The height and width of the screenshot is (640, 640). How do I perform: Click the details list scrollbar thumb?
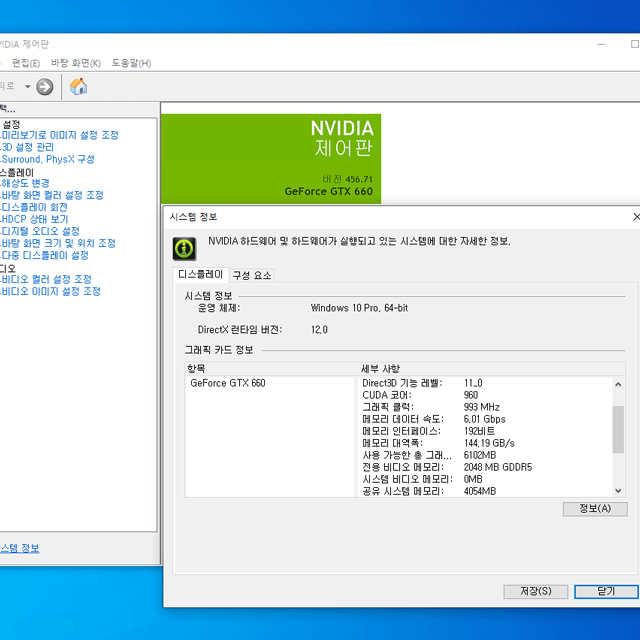pyautogui.click(x=618, y=429)
